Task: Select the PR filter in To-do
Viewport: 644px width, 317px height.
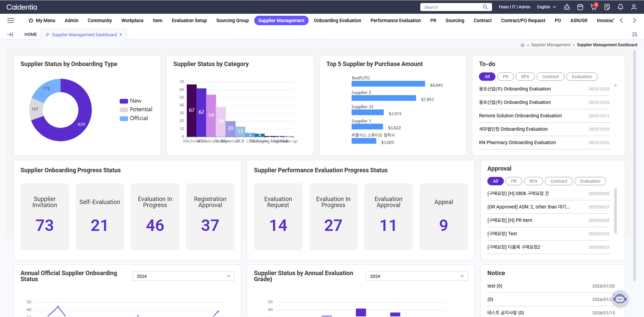Action: point(505,76)
